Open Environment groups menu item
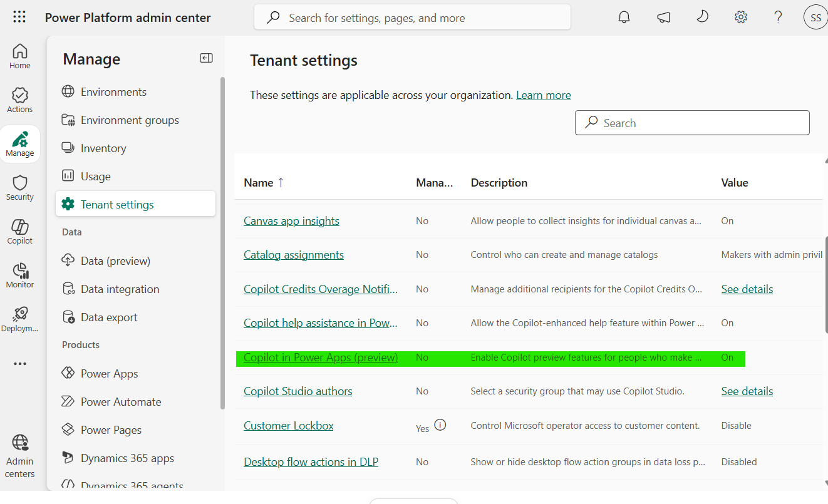This screenshot has height=504, width=828. (120, 120)
